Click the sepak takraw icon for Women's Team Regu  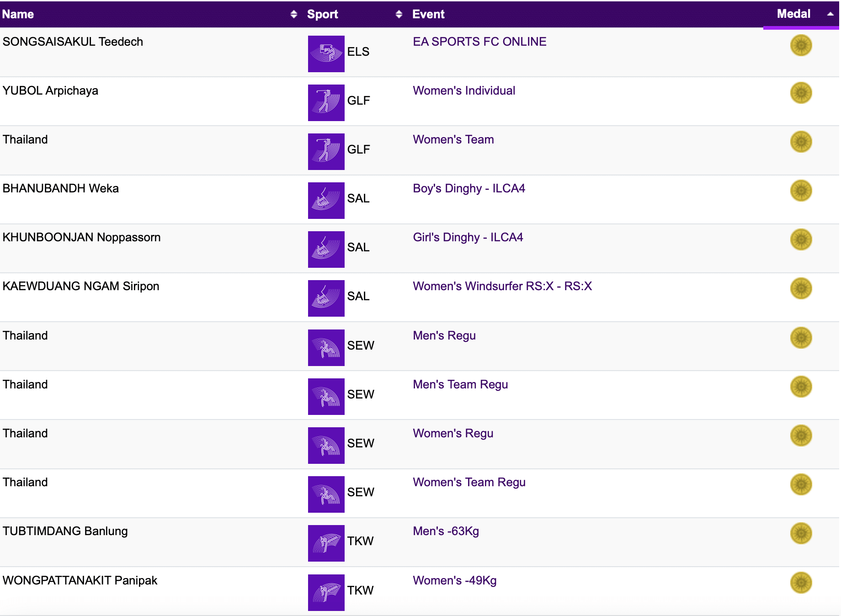pyautogui.click(x=326, y=494)
